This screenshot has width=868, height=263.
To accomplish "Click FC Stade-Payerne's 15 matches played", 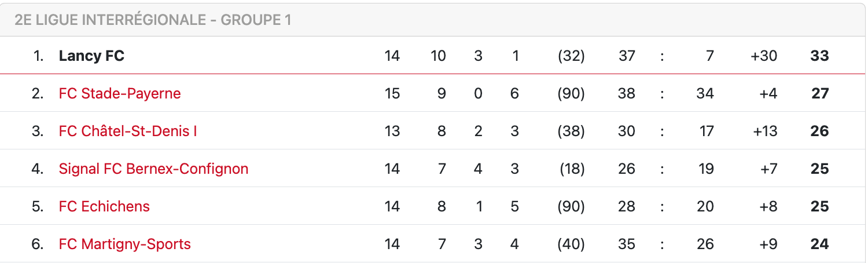I will coord(392,93).
